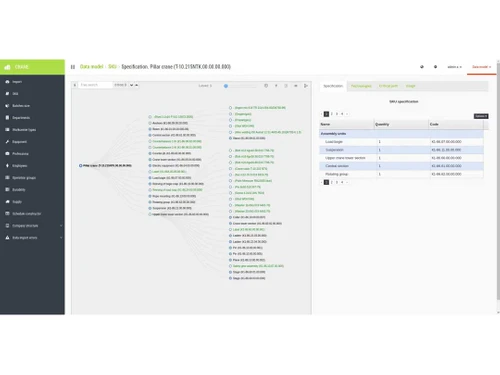500x375 pixels.
Task: Go to previous search match with the up arrow
Action: tap(136, 85)
